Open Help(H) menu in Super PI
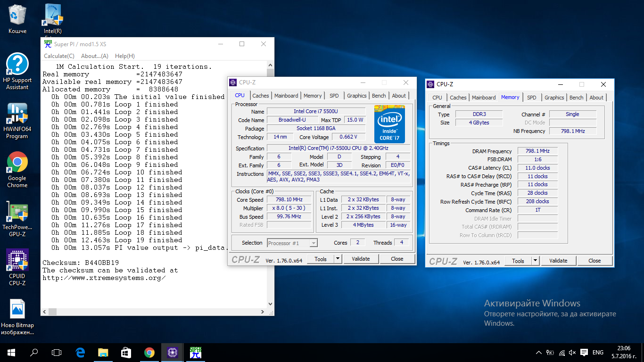644x362 pixels. [125, 56]
